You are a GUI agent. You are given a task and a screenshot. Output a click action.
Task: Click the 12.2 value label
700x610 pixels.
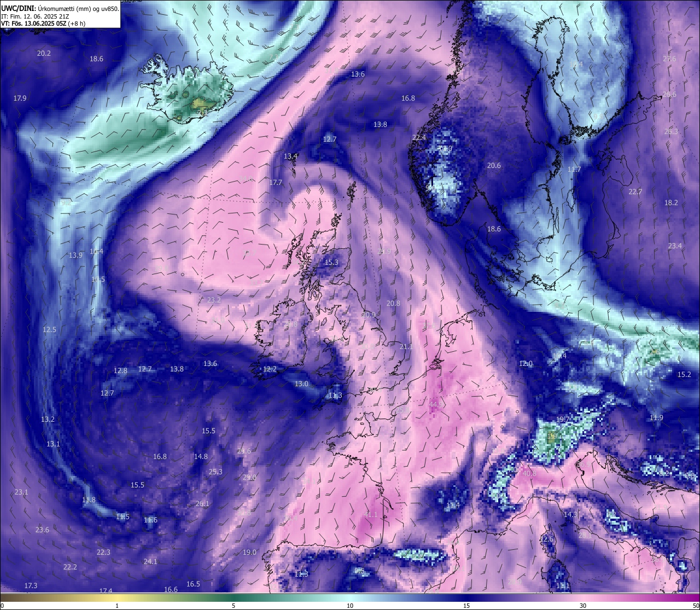coord(270,369)
